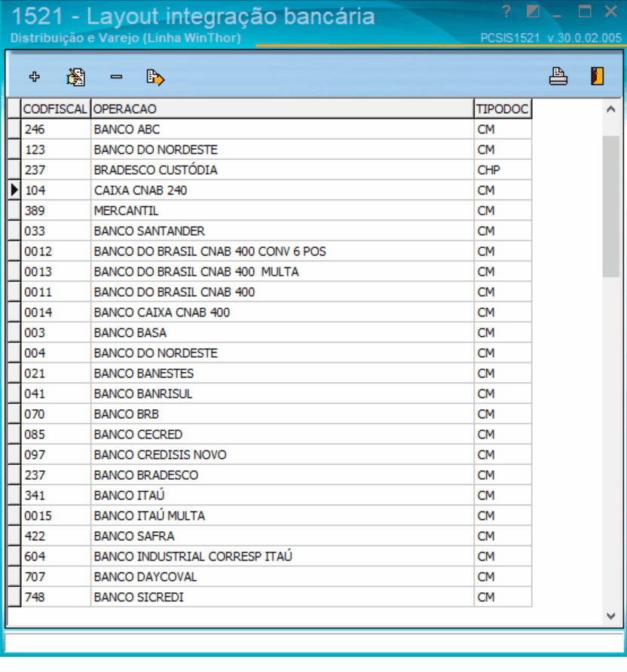
Task: Close the window with the X button
Action: pos(610,11)
